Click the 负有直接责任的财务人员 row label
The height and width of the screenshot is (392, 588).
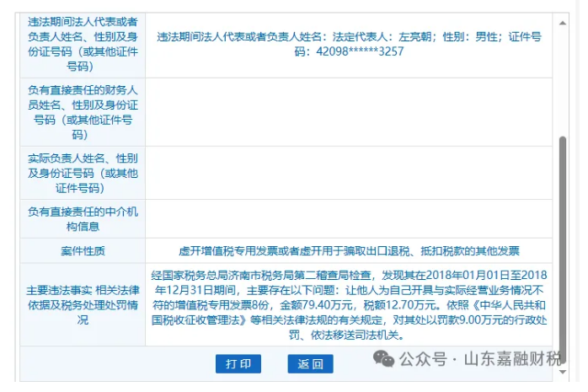83,112
